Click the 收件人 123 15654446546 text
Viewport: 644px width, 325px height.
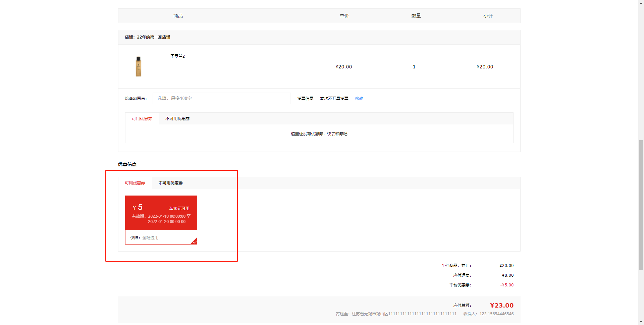(488, 314)
